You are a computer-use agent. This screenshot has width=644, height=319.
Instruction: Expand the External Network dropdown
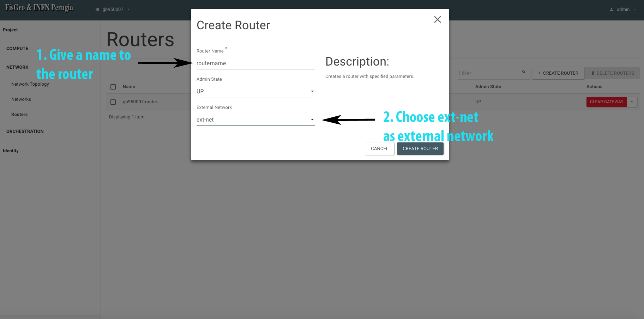[x=255, y=120]
